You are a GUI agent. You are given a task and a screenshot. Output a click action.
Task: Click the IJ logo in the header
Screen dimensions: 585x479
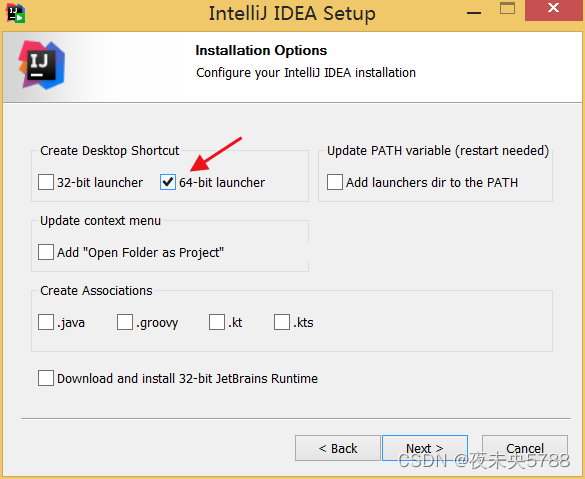click(x=42, y=65)
